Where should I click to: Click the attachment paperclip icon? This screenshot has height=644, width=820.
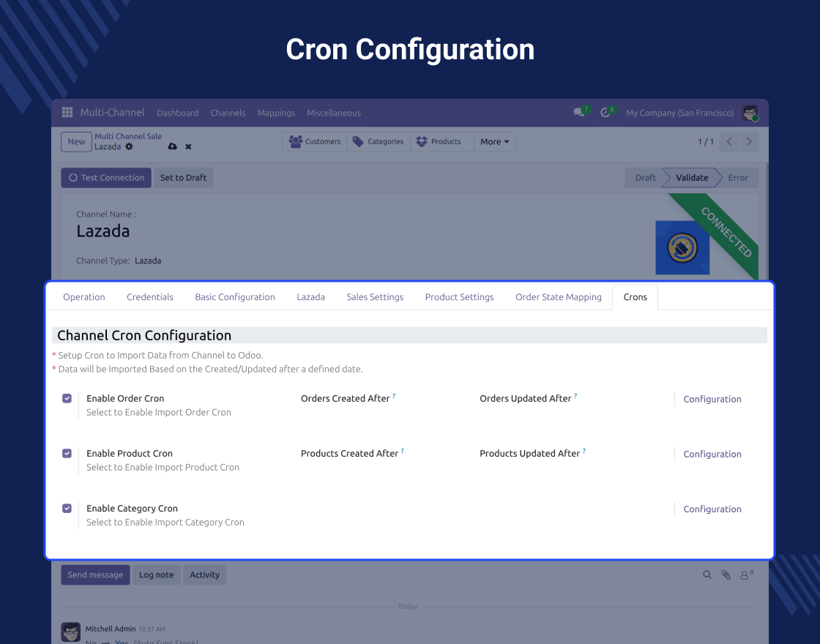pos(726,575)
